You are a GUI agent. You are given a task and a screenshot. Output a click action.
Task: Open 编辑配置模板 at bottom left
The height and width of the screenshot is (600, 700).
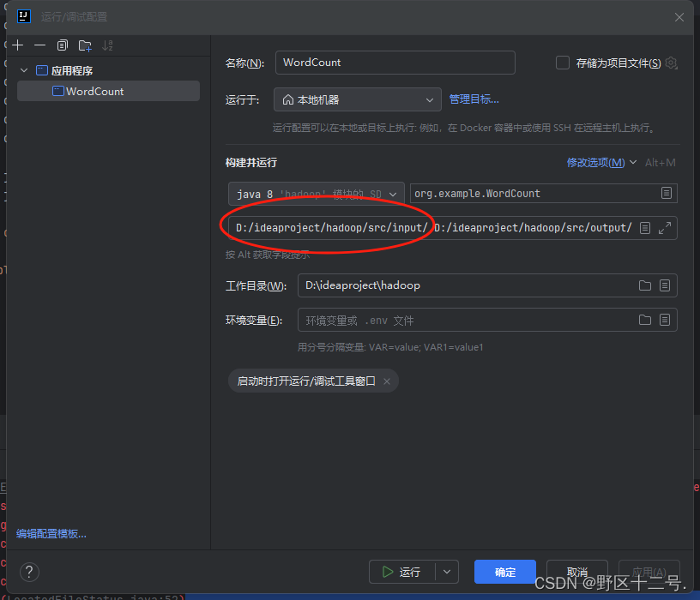[x=53, y=533]
